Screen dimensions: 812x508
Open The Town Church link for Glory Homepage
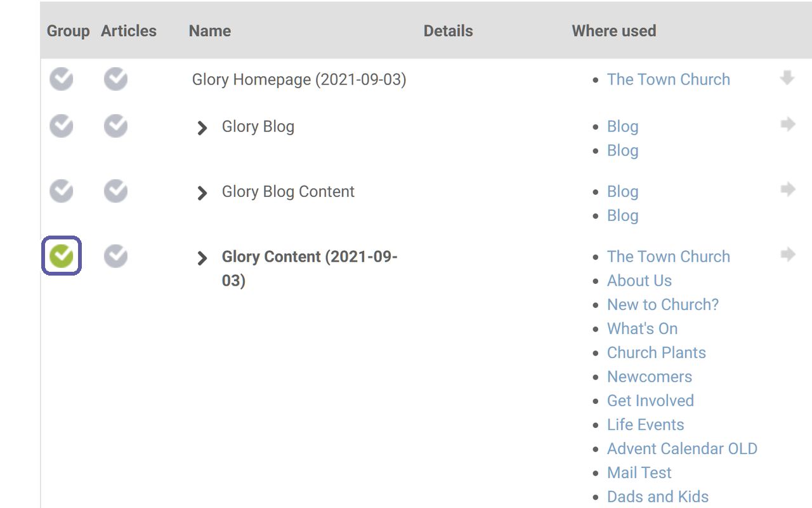click(x=669, y=79)
